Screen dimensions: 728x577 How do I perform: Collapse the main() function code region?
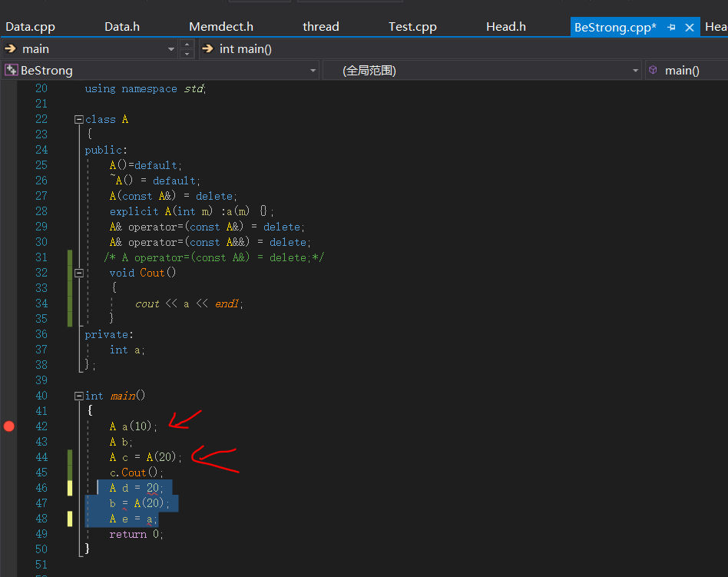(x=78, y=395)
